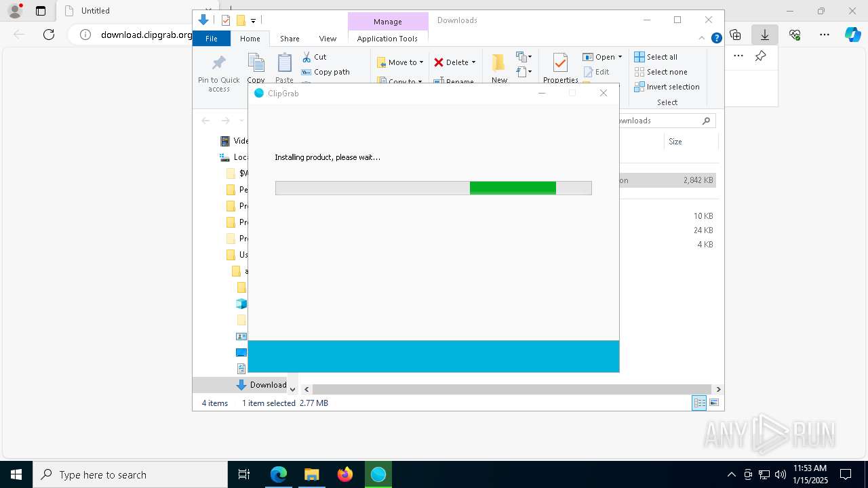Click the Invert selection grid icon
This screenshot has width=868, height=488.
click(639, 87)
